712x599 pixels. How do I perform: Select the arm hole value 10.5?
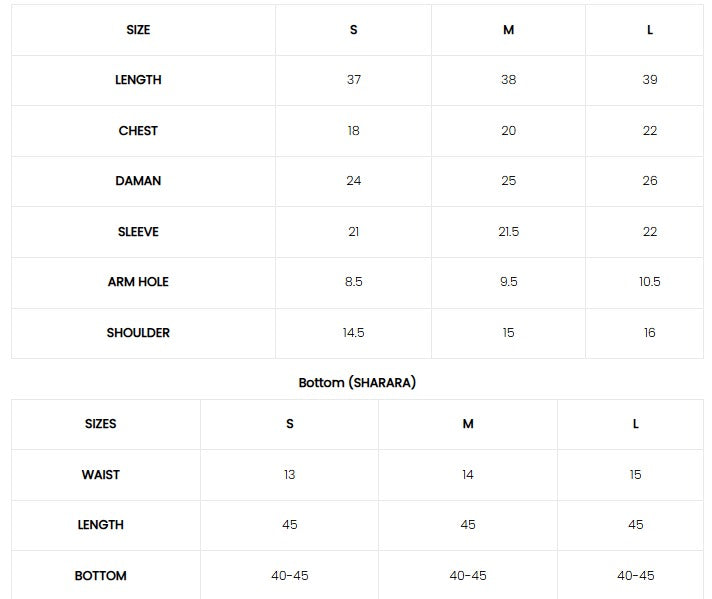[650, 282]
